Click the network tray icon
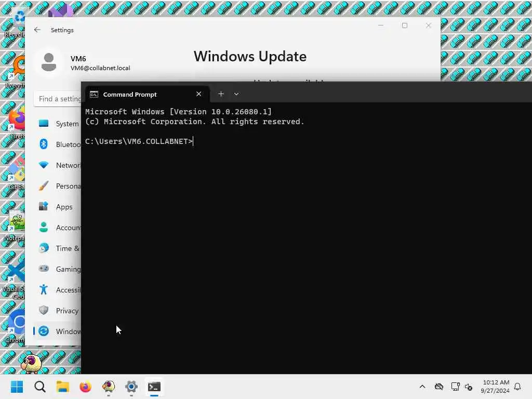 (x=455, y=387)
